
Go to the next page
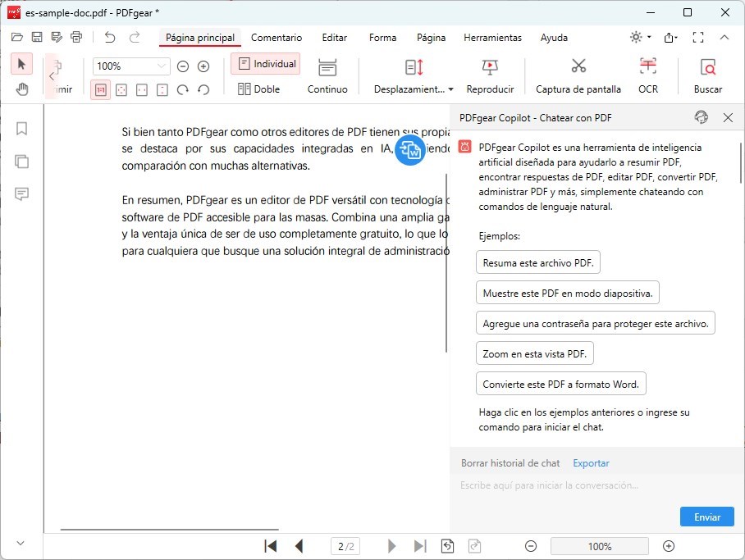coord(391,546)
